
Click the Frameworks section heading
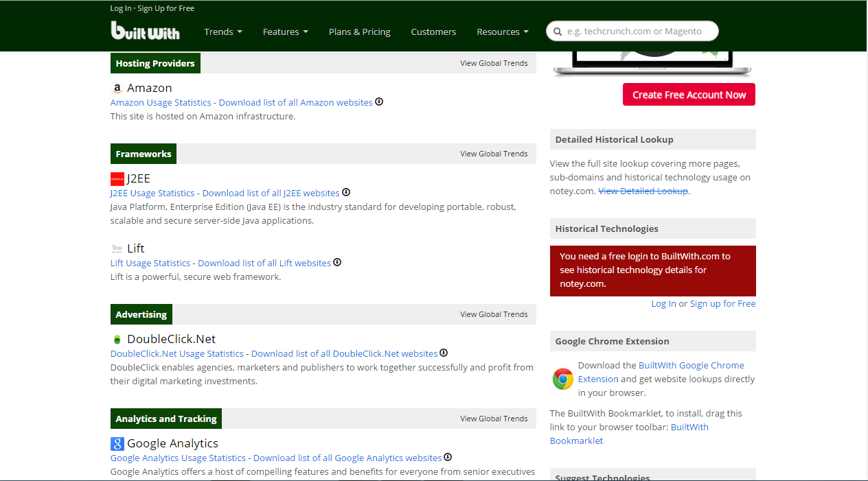pos(144,154)
